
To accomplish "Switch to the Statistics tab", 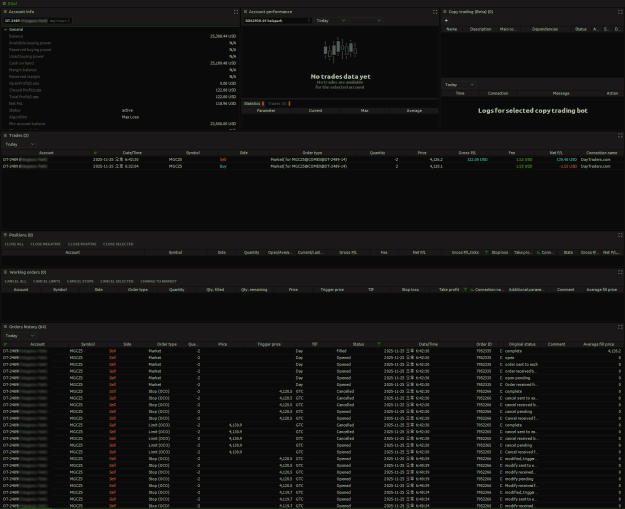I will point(254,103).
